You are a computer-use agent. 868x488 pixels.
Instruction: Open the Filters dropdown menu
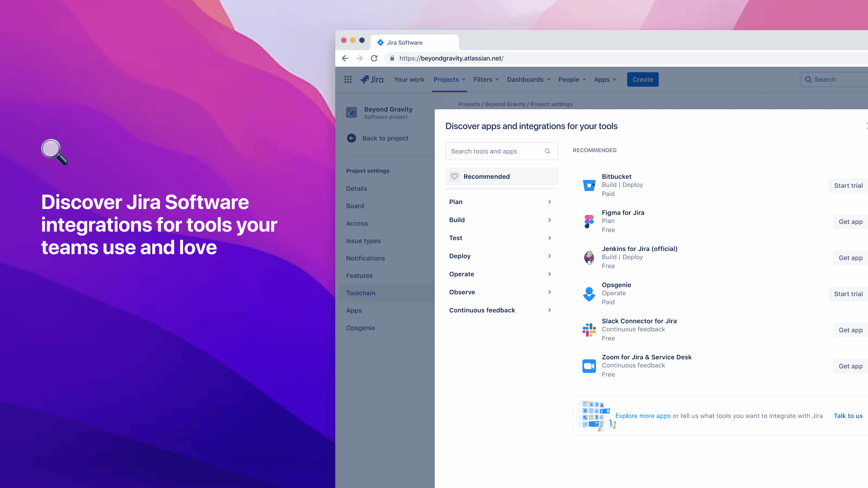(486, 79)
